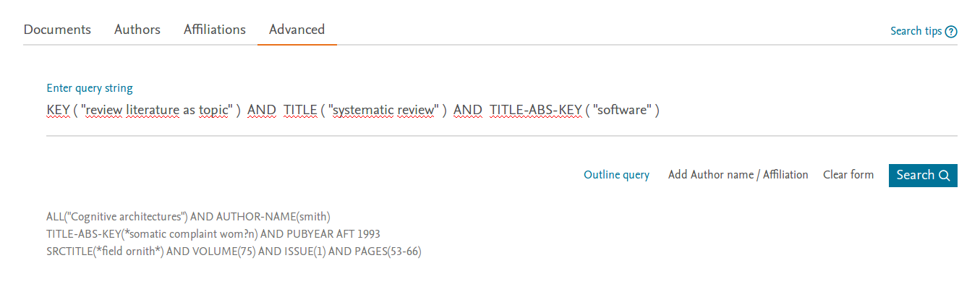Clear the form with Clear form

[848, 175]
